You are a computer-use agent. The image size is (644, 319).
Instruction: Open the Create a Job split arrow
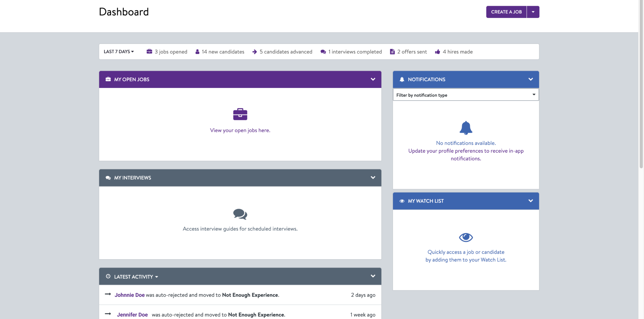tap(533, 12)
